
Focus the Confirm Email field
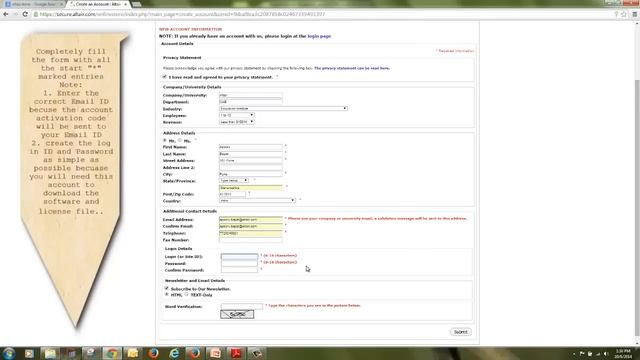251,226
